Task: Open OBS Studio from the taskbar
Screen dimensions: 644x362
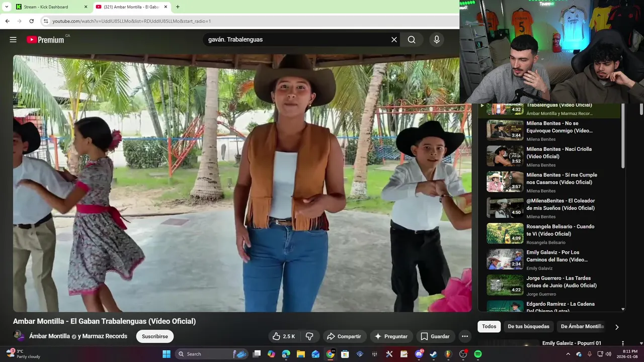Action: pos(463,354)
